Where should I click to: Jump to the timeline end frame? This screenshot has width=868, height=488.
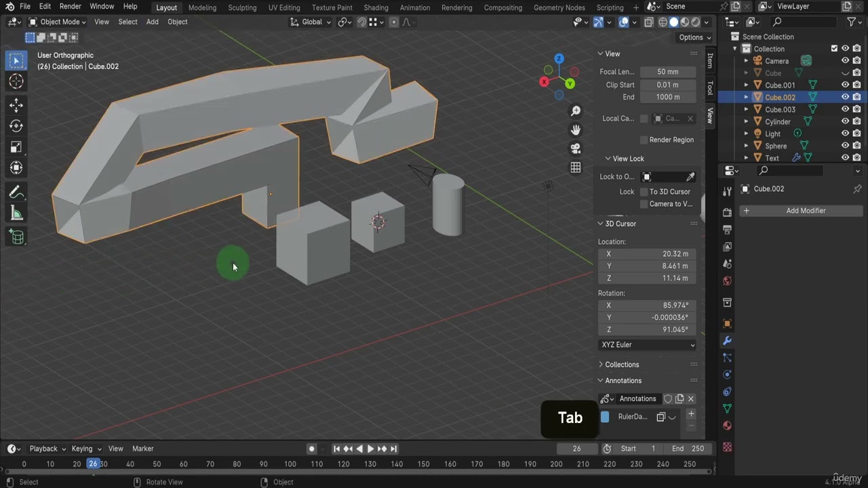[x=393, y=449]
